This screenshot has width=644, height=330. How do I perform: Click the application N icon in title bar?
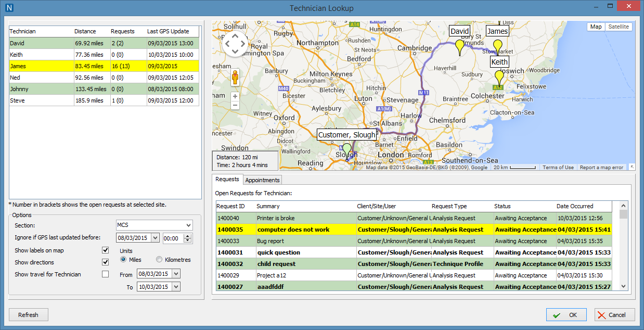[9, 7]
